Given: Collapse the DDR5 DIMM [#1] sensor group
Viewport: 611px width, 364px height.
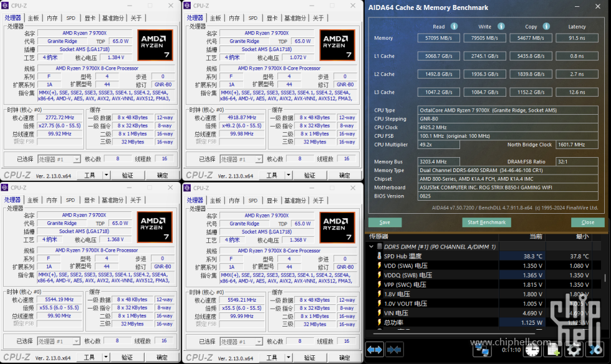Looking at the screenshot, I should tap(371, 246).
